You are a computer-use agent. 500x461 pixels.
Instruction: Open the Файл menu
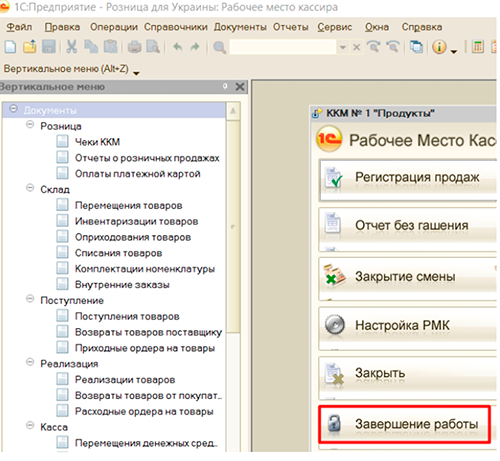[x=19, y=27]
